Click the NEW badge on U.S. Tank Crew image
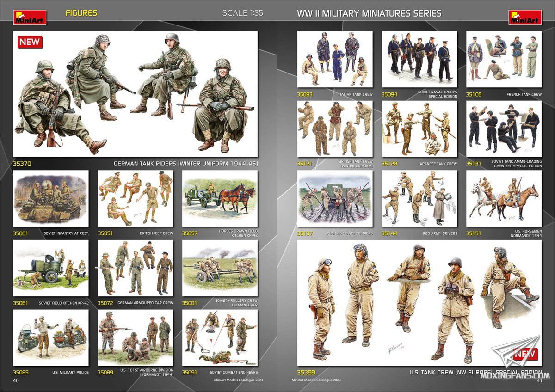Image resolution: width=555 pixels, height=392 pixels. tap(525, 354)
